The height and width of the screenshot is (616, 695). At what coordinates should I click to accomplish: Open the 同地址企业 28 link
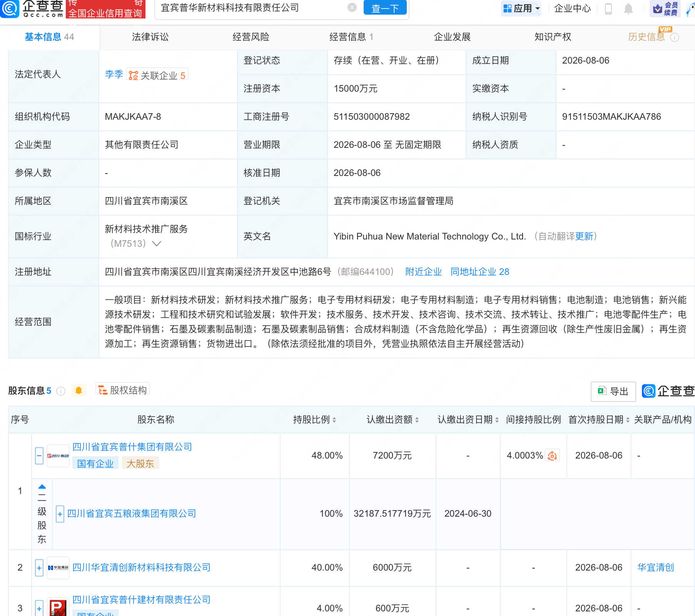480,272
